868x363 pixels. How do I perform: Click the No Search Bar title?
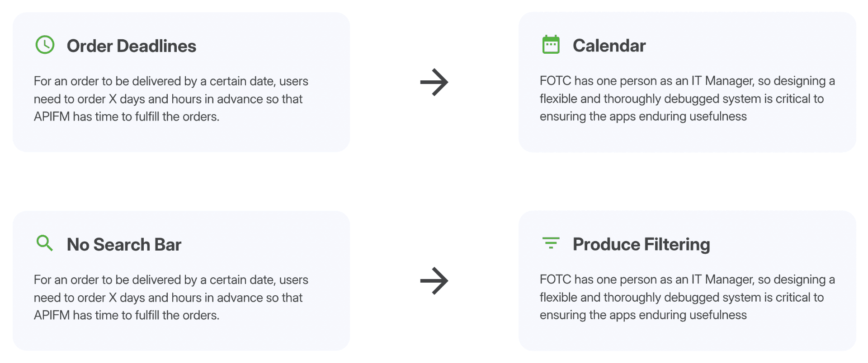[124, 245]
